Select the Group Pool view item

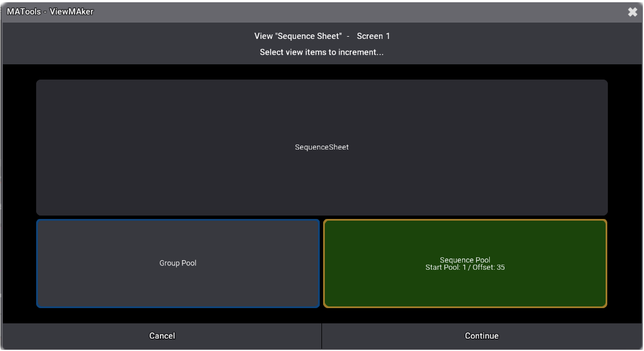pyautogui.click(x=178, y=263)
